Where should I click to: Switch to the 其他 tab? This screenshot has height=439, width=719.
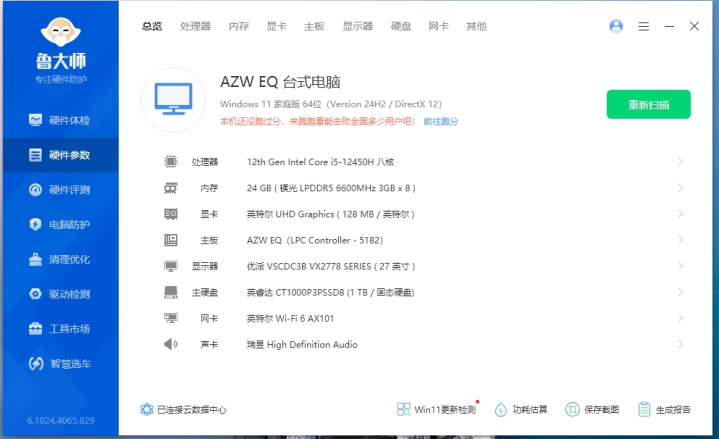[476, 26]
